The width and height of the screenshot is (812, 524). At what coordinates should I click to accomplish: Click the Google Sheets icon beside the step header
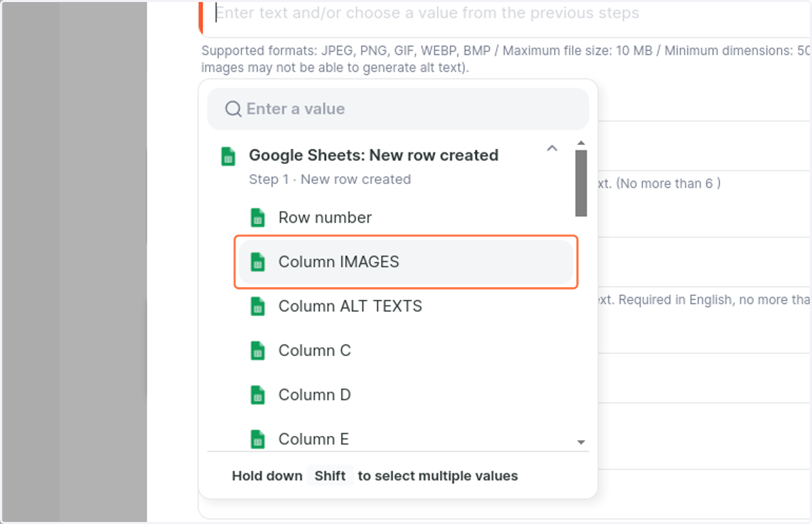pos(229,156)
